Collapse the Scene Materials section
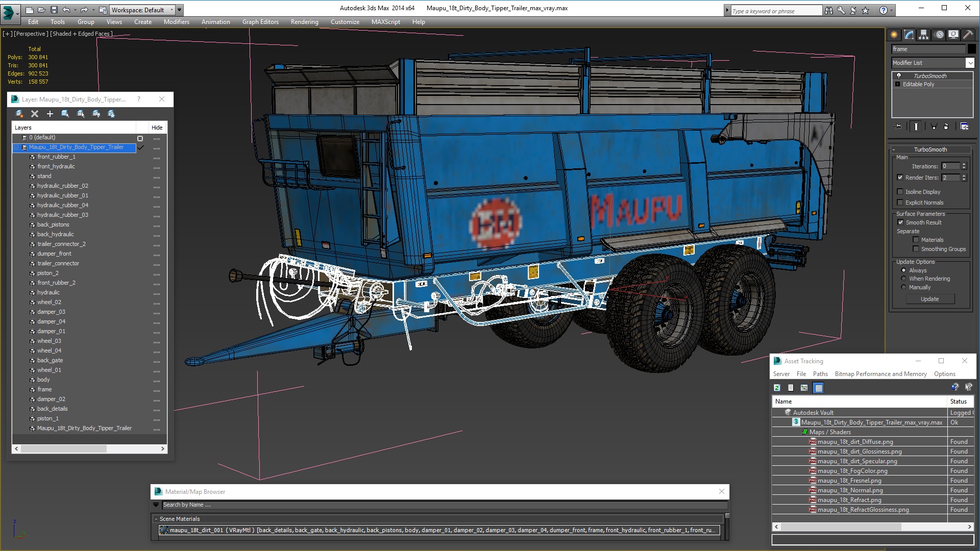Viewport: 980px width, 551px height. (x=156, y=519)
